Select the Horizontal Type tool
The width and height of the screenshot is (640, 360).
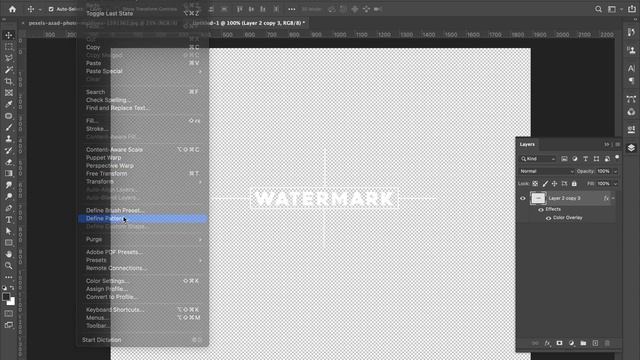9,220
